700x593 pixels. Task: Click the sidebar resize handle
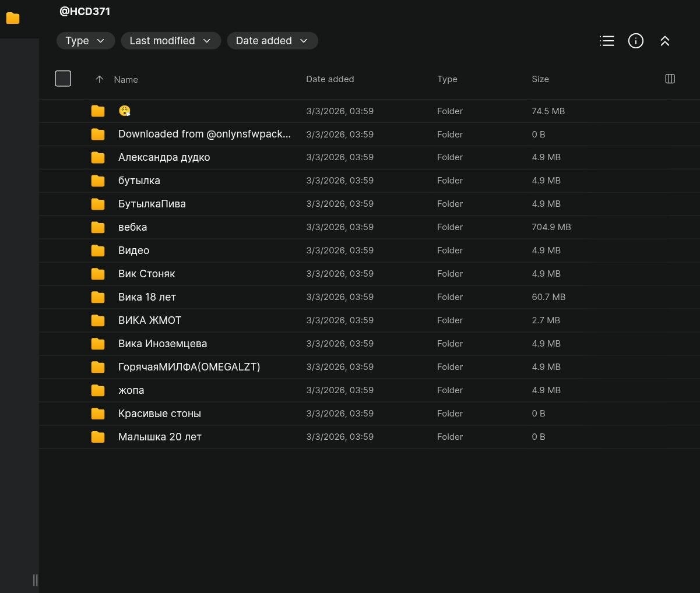(x=35, y=580)
